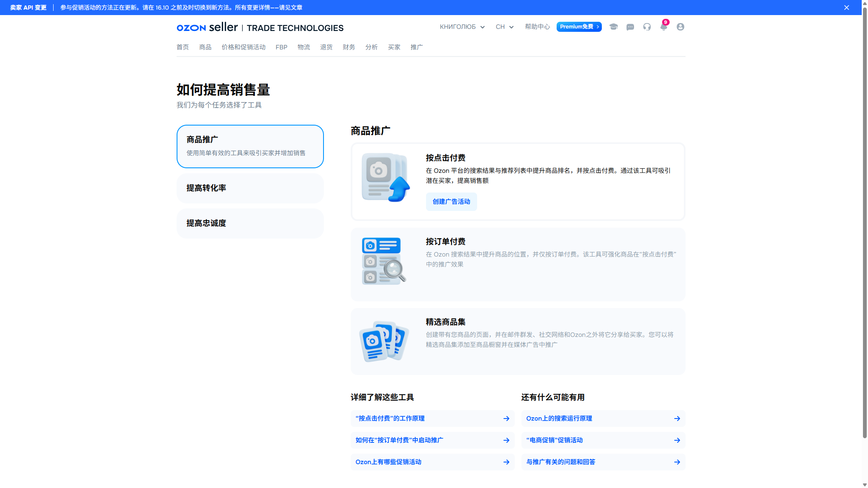Screen dimensions: 868x488
Task: Select the 提高忠诚度 side tab
Action: coord(250,223)
